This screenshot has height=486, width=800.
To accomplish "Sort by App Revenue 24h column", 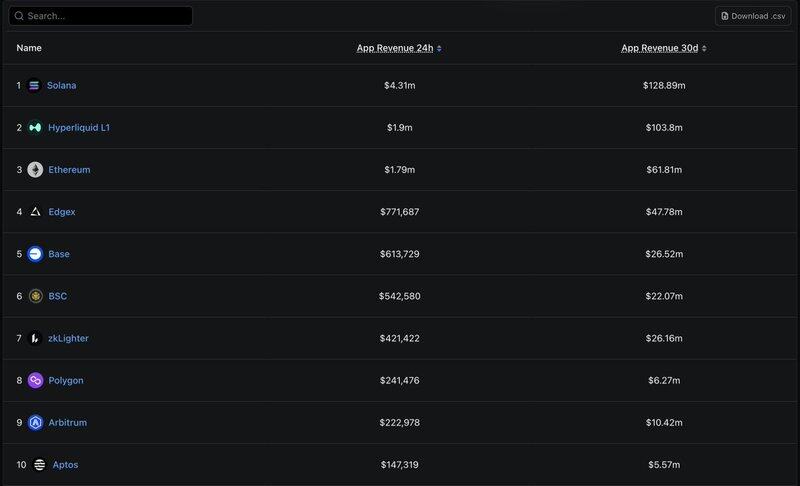I will pos(398,48).
